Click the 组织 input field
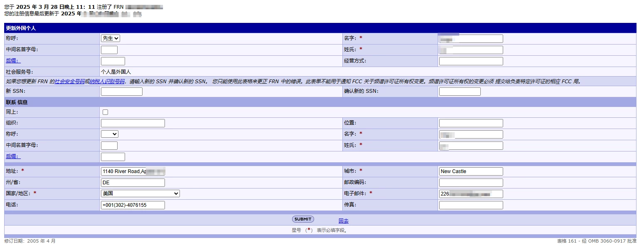Screen dimensions: 644x248 (x=133, y=123)
